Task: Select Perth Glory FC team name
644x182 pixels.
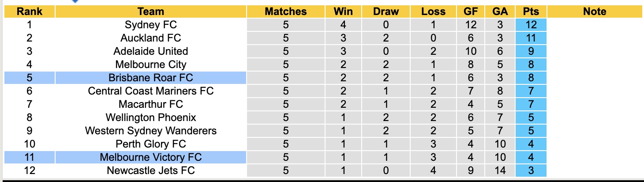Action: pos(150,144)
